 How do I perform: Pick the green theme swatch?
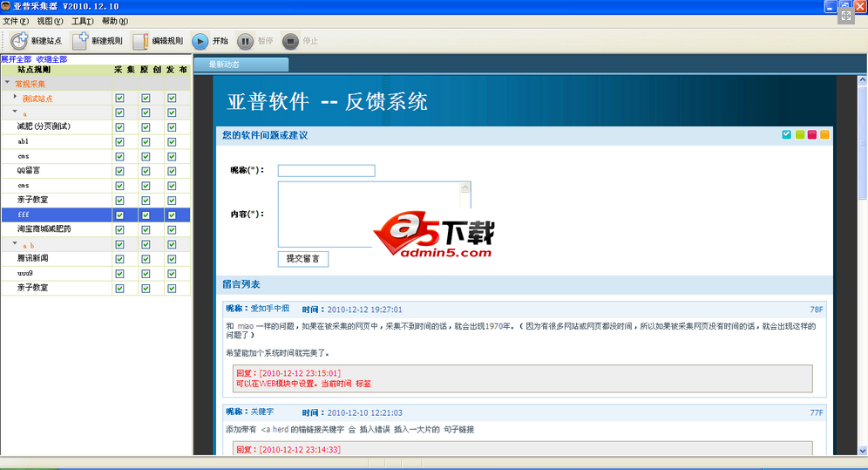799,134
